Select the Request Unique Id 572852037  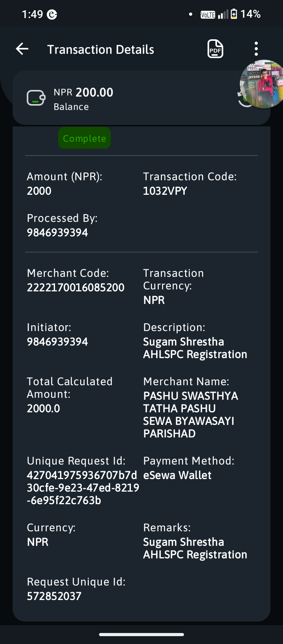[x=54, y=596]
